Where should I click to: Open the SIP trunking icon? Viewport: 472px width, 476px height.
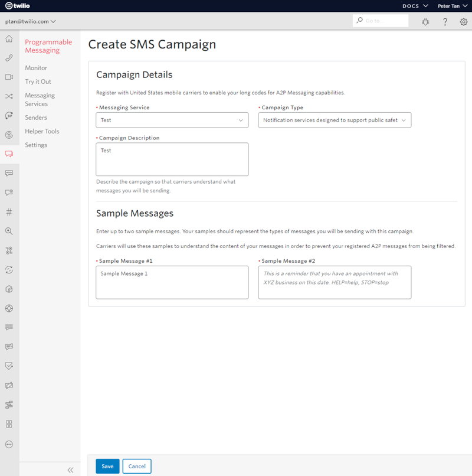click(9, 116)
